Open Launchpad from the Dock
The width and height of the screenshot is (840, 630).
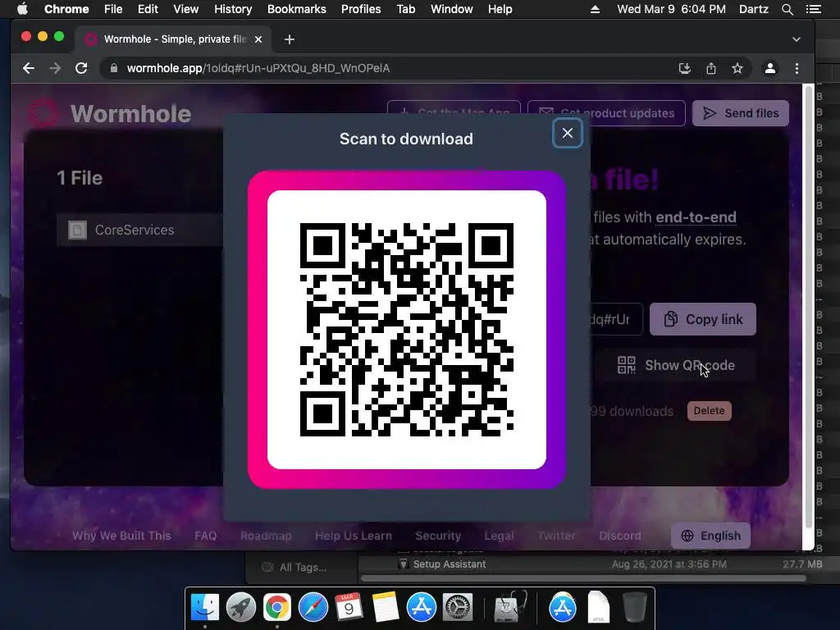point(240,607)
